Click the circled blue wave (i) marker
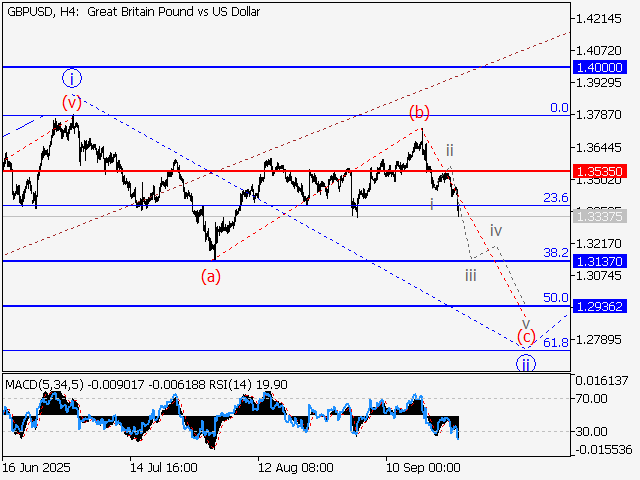The image size is (640, 480). click(72, 78)
